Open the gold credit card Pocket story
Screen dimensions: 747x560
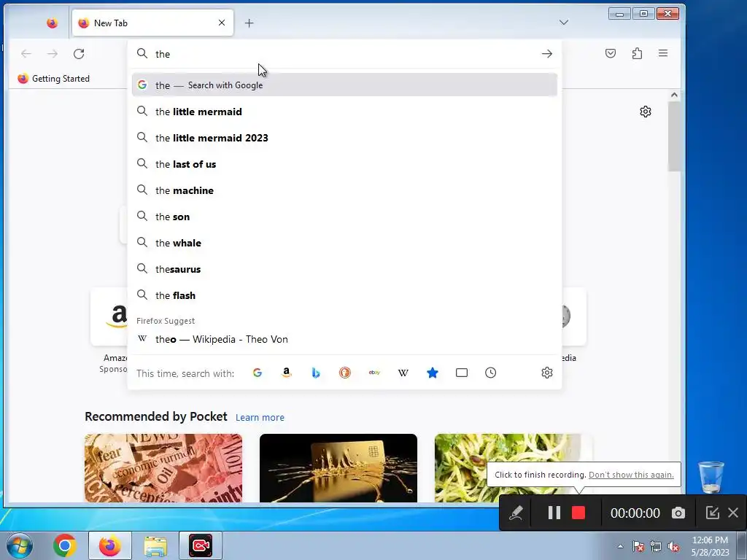click(x=338, y=468)
